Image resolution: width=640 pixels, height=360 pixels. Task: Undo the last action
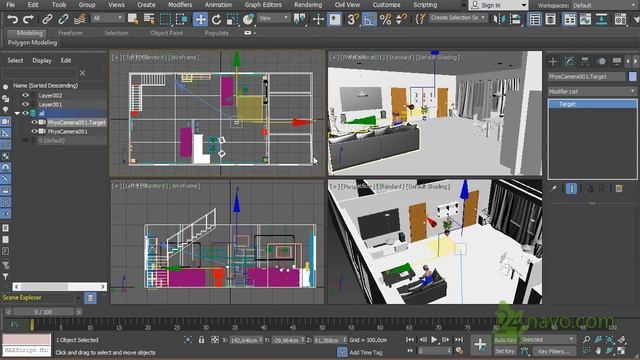(12, 19)
